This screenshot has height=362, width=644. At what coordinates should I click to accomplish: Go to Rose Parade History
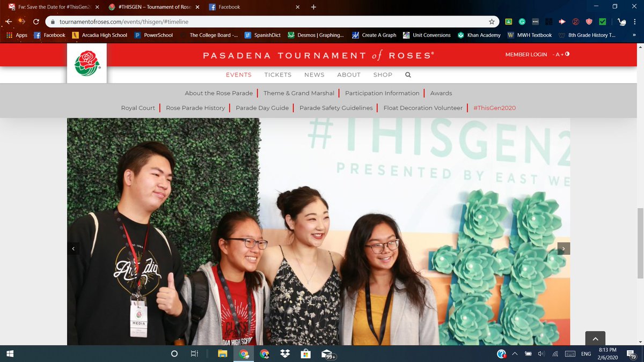pyautogui.click(x=195, y=108)
